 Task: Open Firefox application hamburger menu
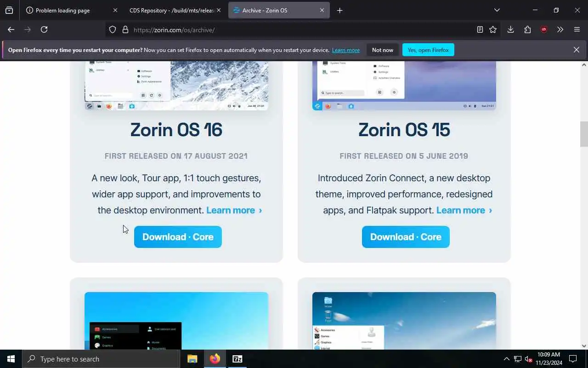577,29
